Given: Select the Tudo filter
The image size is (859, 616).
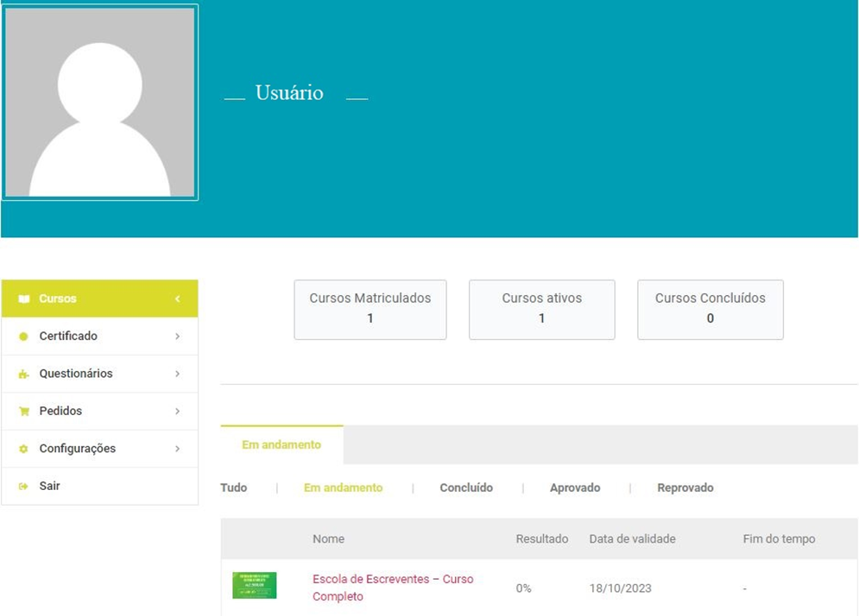Looking at the screenshot, I should click(234, 487).
